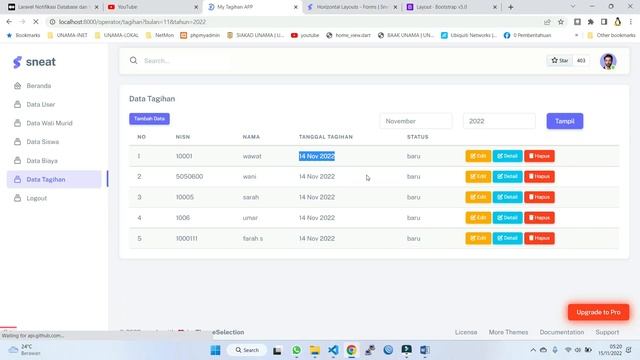This screenshot has width=640, height=360.
Task: Open the browser extensions puzzle icon
Action: point(591,22)
